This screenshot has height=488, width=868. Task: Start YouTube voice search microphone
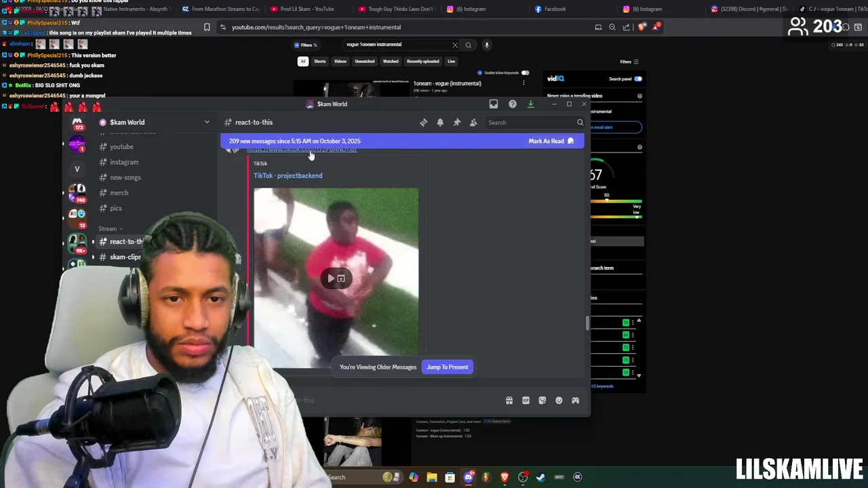[x=486, y=45]
